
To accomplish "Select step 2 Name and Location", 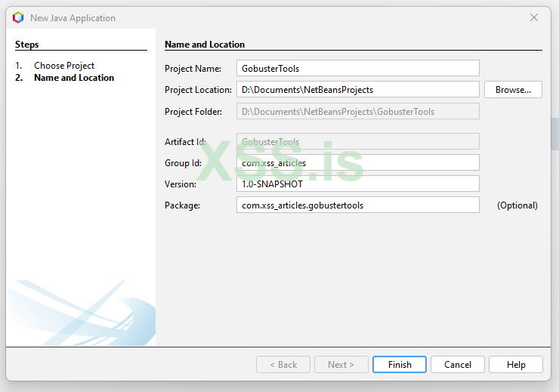I will point(74,78).
